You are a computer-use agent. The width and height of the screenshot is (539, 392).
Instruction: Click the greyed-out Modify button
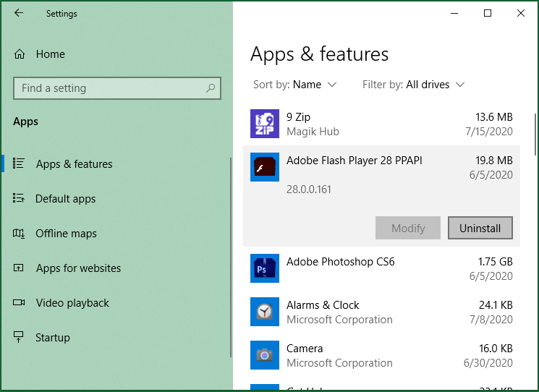(408, 228)
